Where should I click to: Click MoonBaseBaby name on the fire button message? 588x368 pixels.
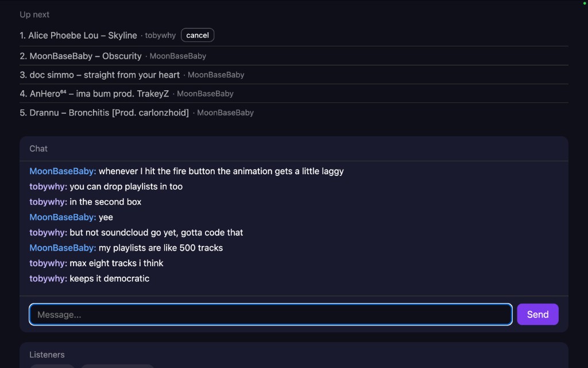(63, 171)
